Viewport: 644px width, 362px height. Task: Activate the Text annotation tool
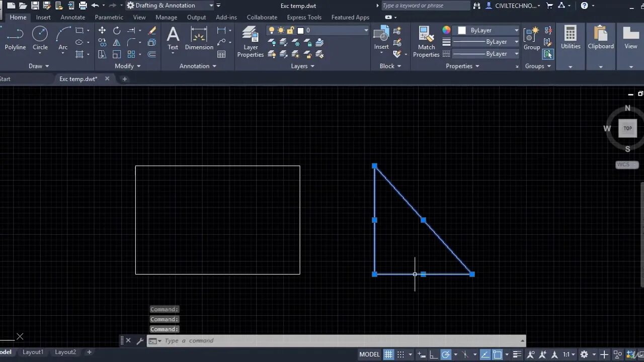[173, 39]
